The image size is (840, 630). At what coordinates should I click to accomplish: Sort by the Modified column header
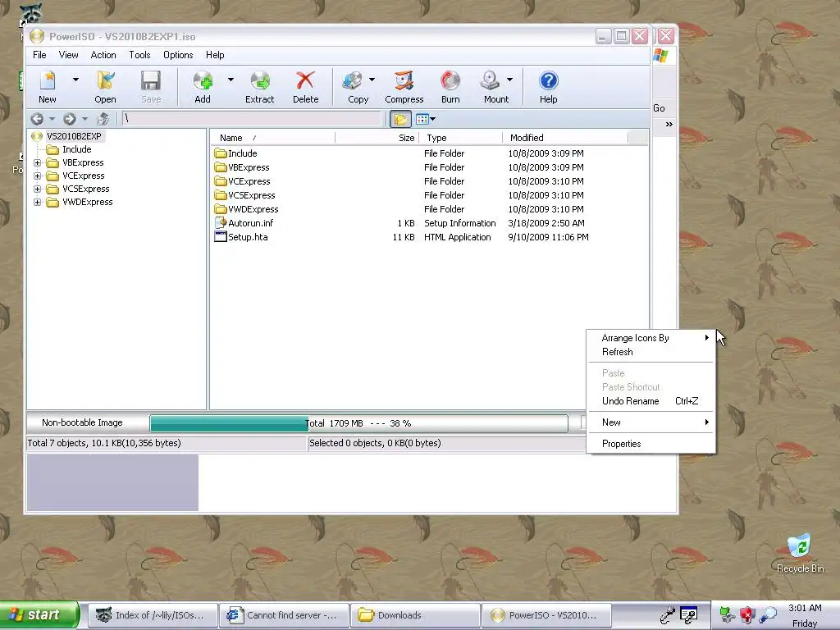(x=565, y=138)
